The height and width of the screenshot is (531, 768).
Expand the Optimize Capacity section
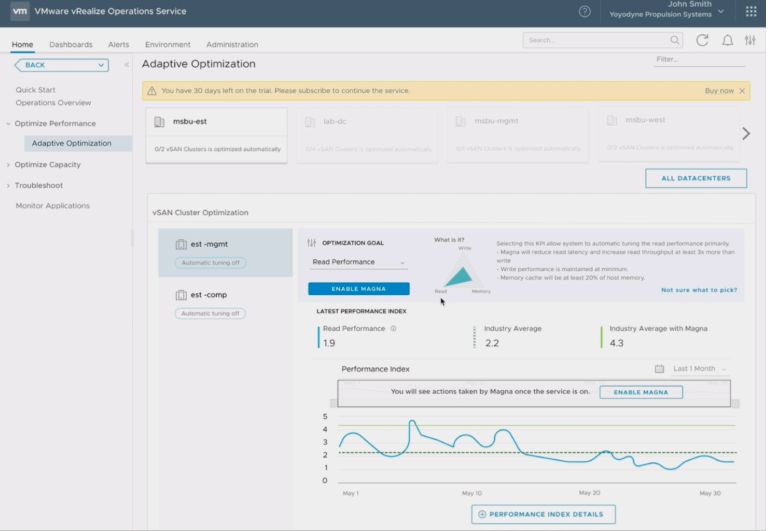pos(8,165)
